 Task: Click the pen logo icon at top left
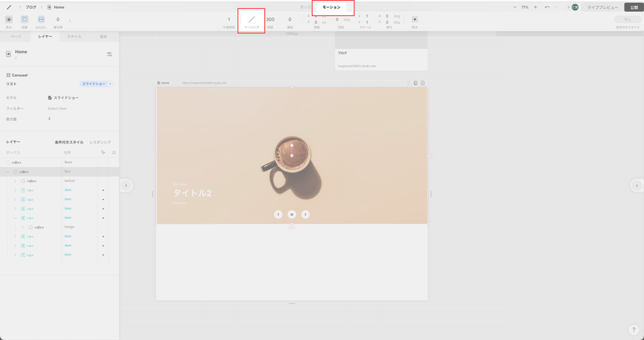(9, 7)
